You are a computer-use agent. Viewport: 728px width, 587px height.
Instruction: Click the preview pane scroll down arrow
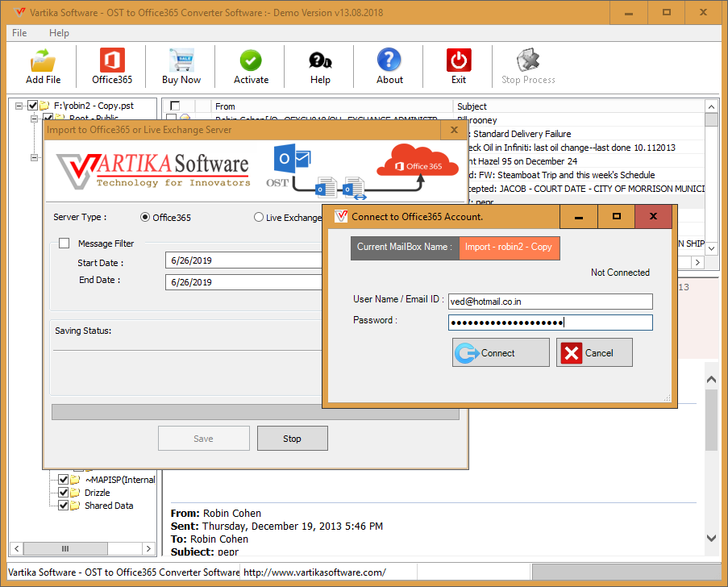pos(711,539)
